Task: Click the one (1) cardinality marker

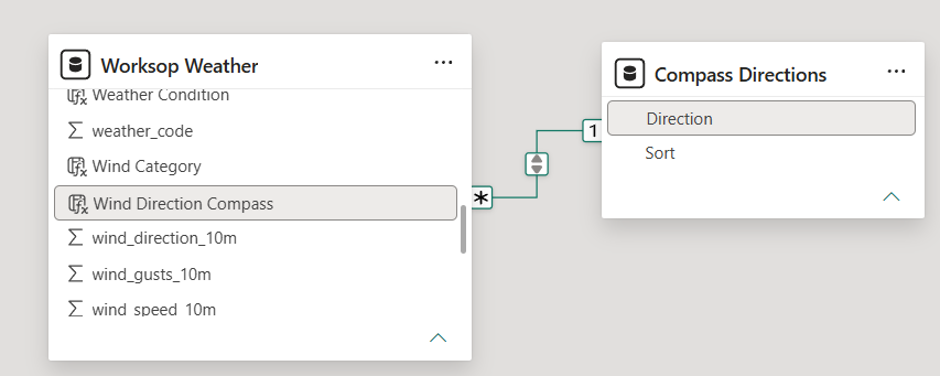Action: click(592, 130)
